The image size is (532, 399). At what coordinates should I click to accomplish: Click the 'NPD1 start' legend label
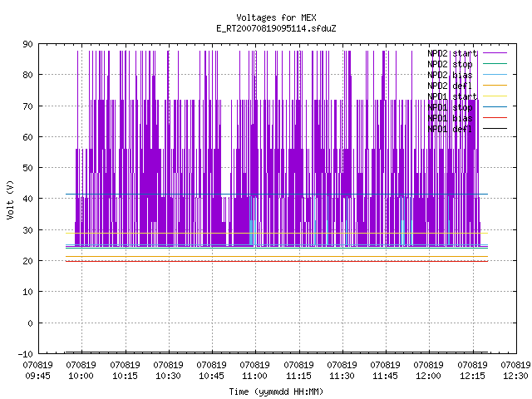[452, 96]
